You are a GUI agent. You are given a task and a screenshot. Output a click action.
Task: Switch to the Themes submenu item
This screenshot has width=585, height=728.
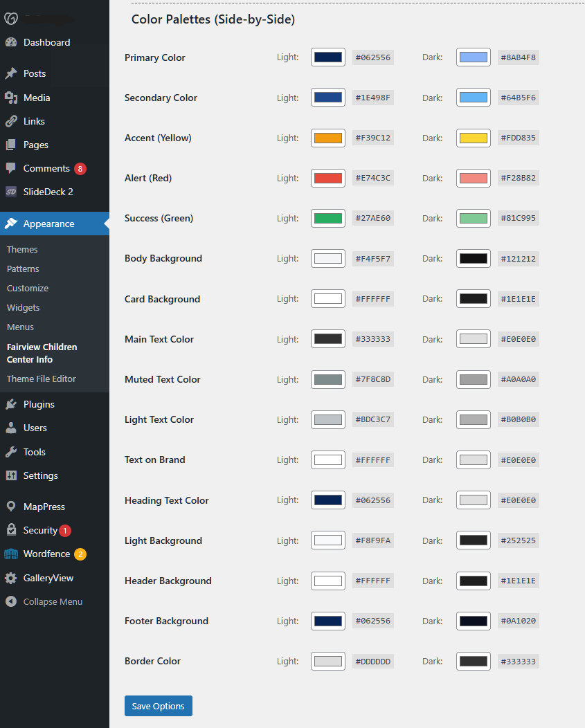coord(21,249)
